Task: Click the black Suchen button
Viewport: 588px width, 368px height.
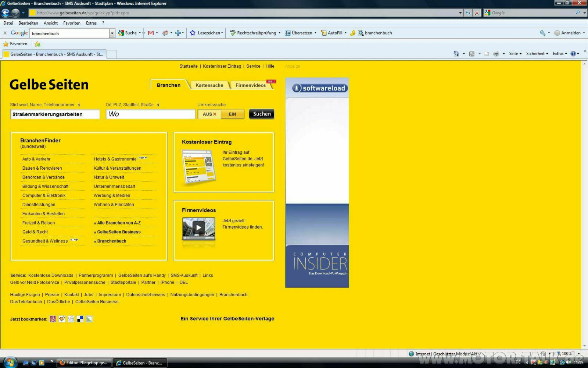Action: (262, 114)
